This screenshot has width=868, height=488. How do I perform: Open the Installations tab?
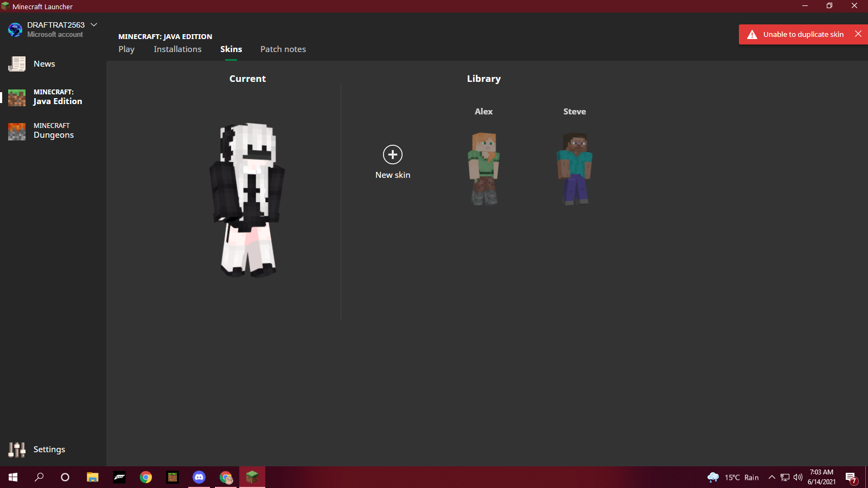pos(177,49)
